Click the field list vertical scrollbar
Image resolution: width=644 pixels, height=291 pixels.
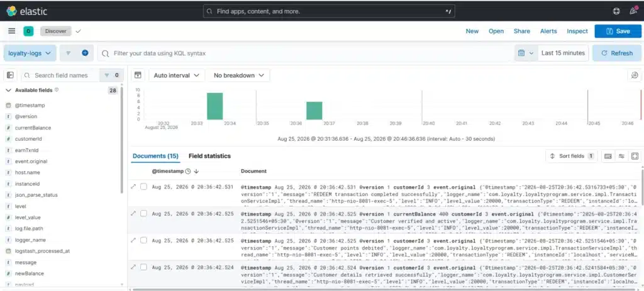pyautogui.click(x=121, y=140)
